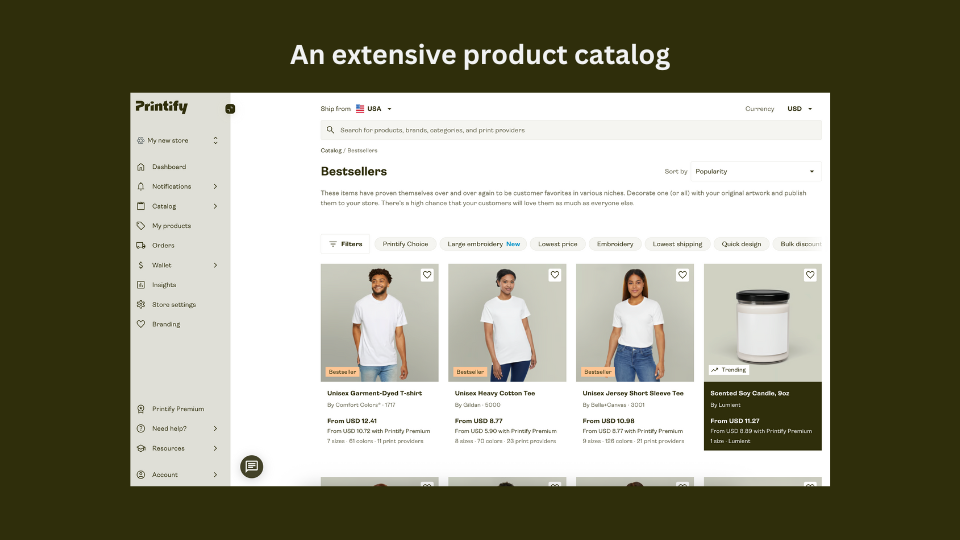Open Store settings in sidebar
The image size is (960, 540).
tap(173, 304)
